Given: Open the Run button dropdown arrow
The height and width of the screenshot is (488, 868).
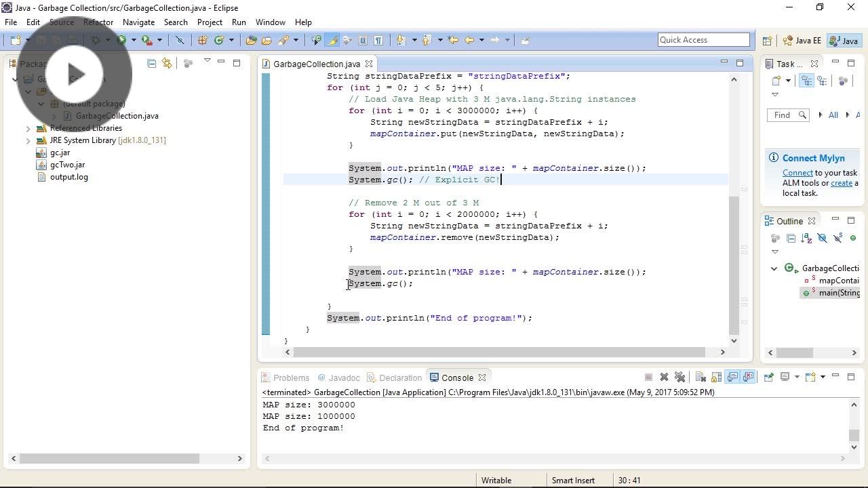Looking at the screenshot, I should (133, 39).
